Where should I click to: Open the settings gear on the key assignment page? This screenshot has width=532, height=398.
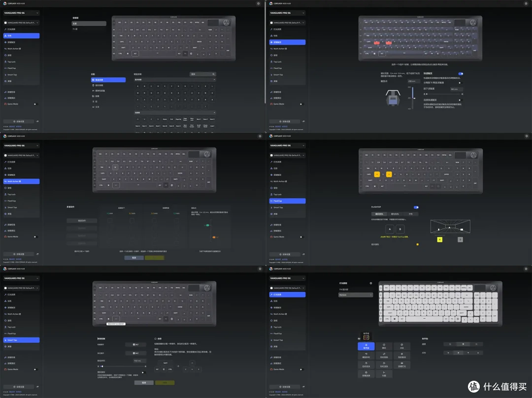pos(258,3)
